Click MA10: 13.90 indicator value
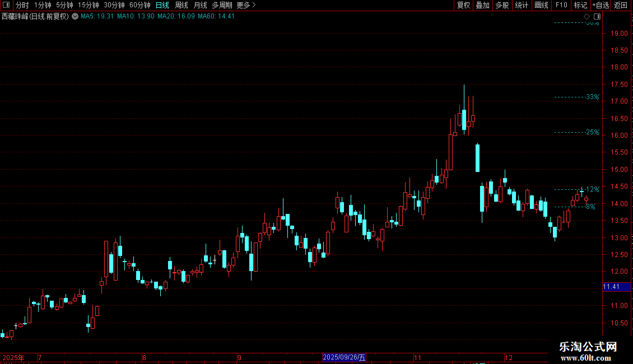The image size is (633, 364). (x=136, y=17)
